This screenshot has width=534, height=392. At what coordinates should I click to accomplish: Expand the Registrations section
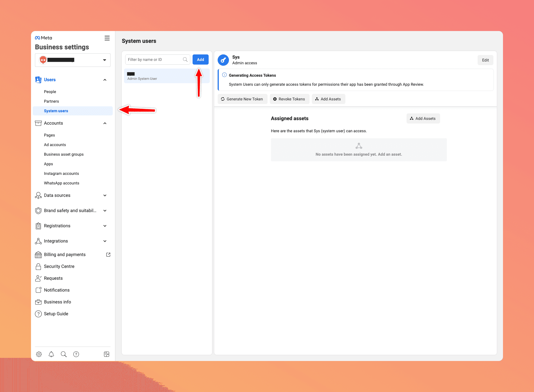click(105, 226)
